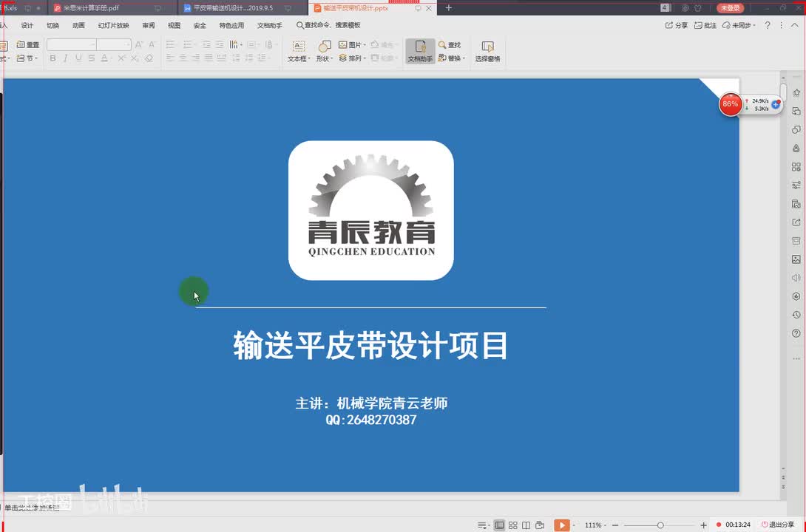Click the red 86% floating indicator
Image resolution: width=806 pixels, height=532 pixels.
[730, 104]
